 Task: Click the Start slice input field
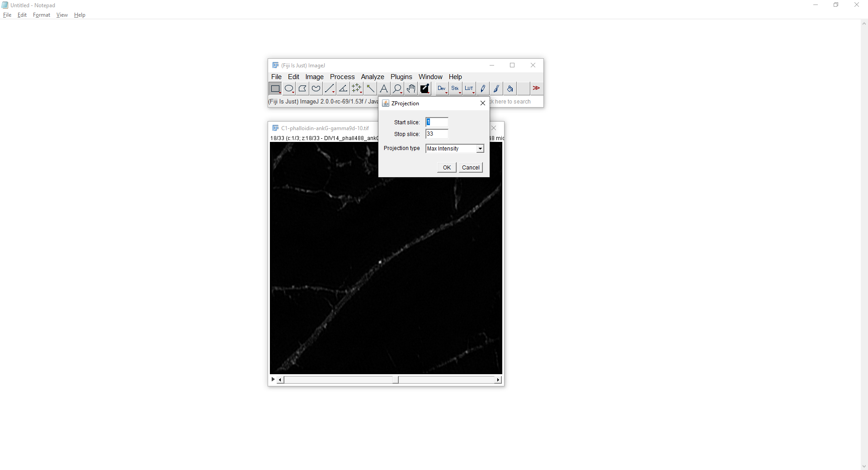tap(437, 122)
